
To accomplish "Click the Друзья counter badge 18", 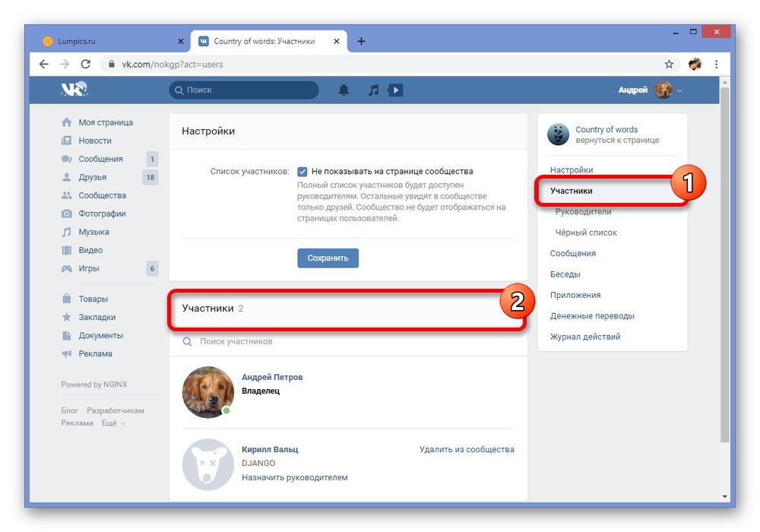I will pos(150,177).
